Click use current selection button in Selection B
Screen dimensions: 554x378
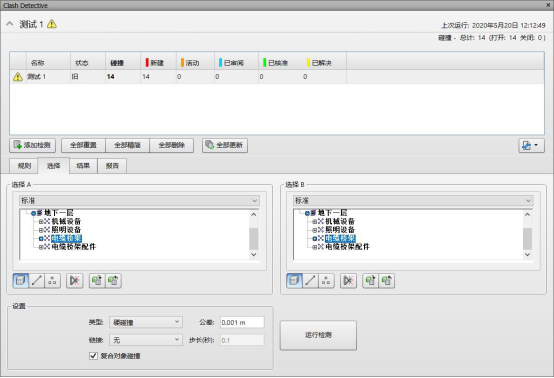pos(371,281)
